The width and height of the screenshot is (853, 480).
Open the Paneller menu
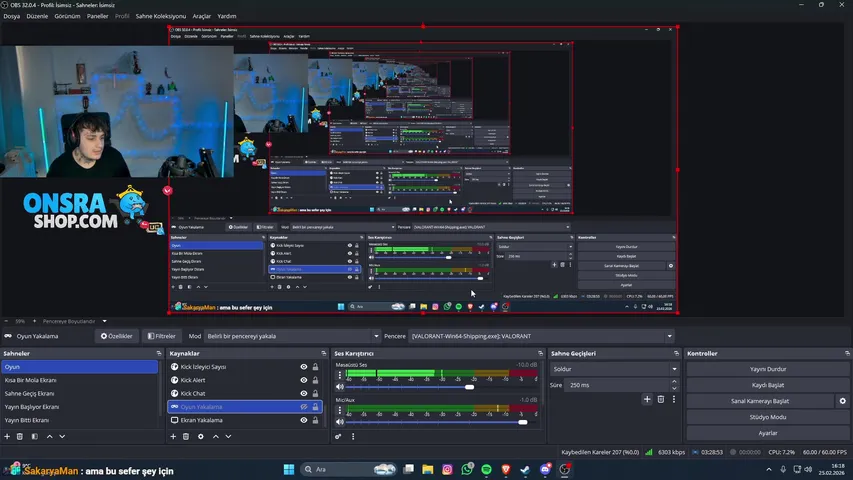pyautogui.click(x=97, y=16)
